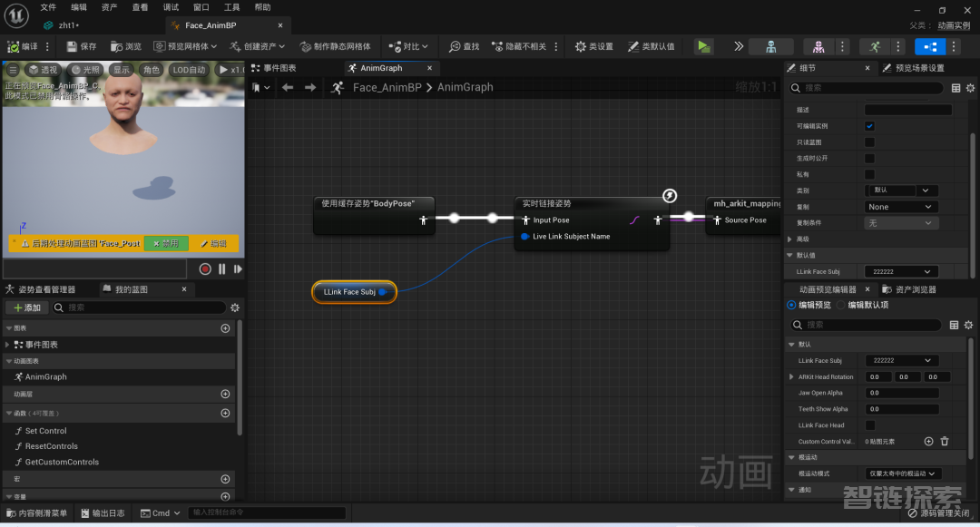
Task: Click the 编译 (Compile) toolbar icon
Action: pyautogui.click(x=23, y=46)
